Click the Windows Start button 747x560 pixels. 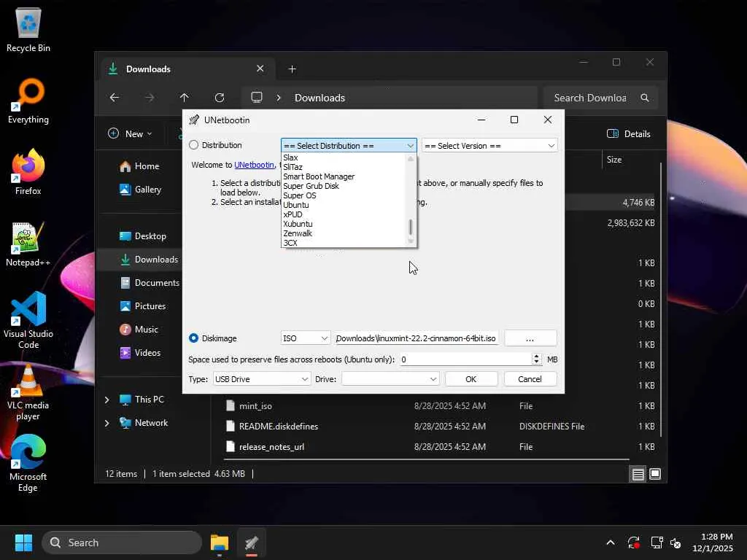(x=23, y=542)
